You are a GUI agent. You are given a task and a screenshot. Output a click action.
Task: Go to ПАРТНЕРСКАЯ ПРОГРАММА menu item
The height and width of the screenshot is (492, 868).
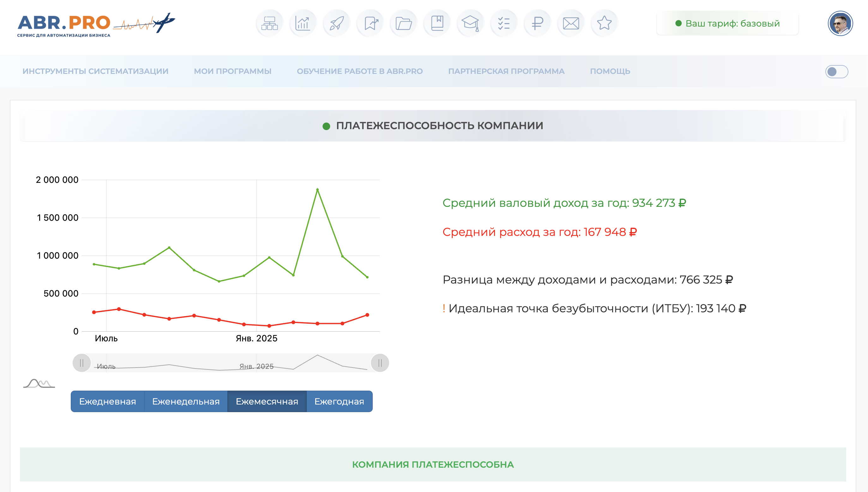(x=506, y=71)
